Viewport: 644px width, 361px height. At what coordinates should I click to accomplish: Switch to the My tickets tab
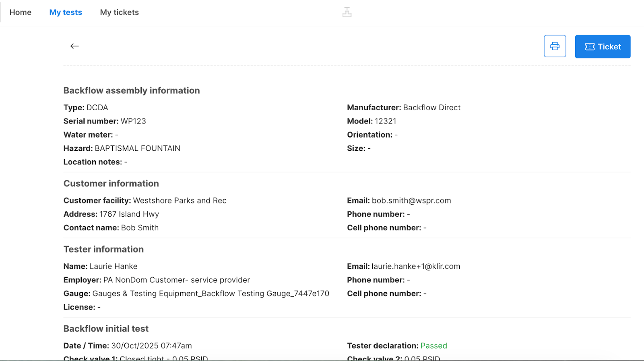point(119,12)
